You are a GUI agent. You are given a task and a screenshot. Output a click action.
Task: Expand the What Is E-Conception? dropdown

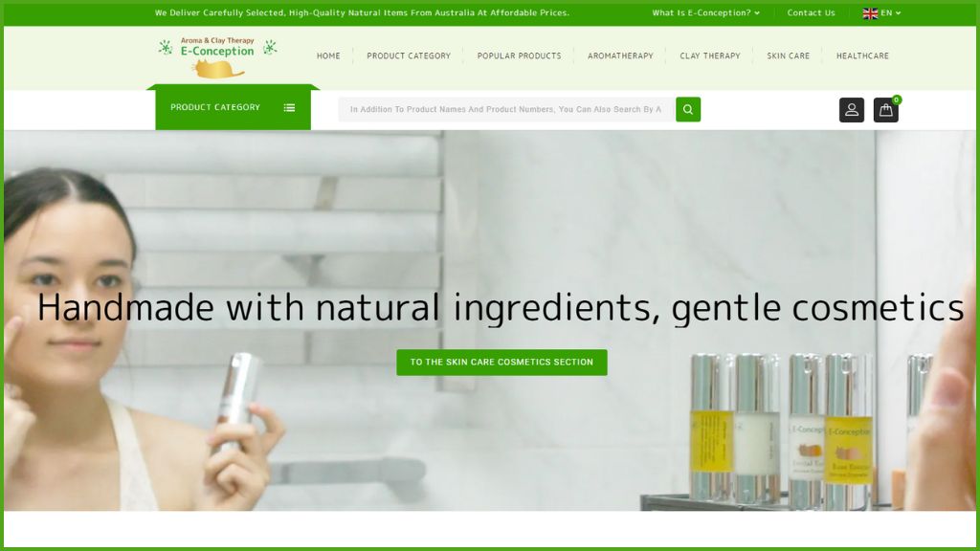[705, 12]
